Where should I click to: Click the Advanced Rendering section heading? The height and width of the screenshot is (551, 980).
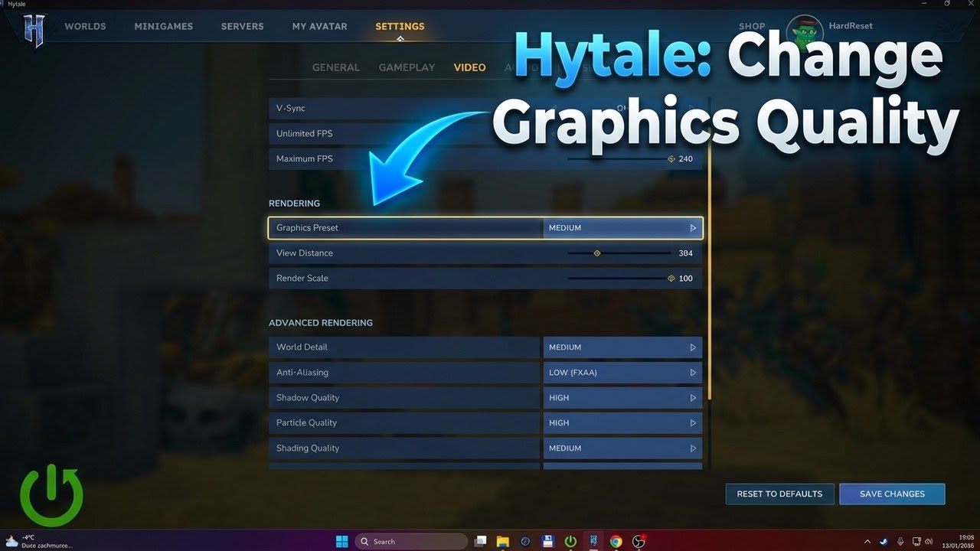321,323
